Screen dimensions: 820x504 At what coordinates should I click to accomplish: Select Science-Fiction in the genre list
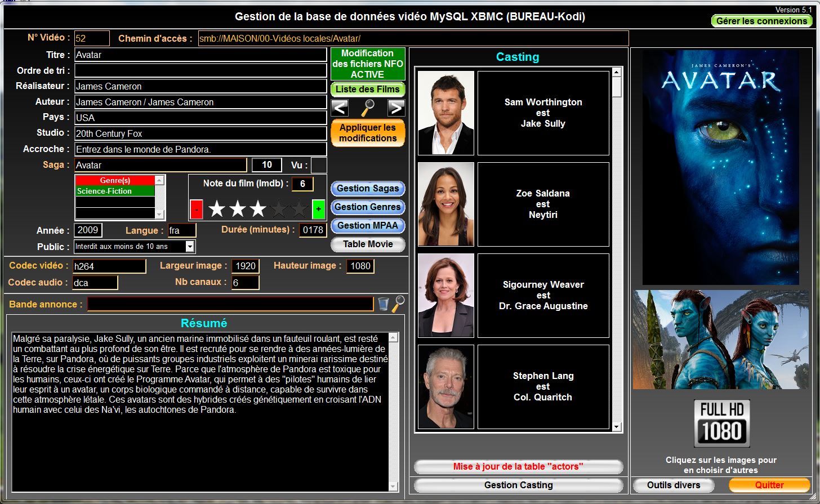pyautogui.click(x=115, y=191)
